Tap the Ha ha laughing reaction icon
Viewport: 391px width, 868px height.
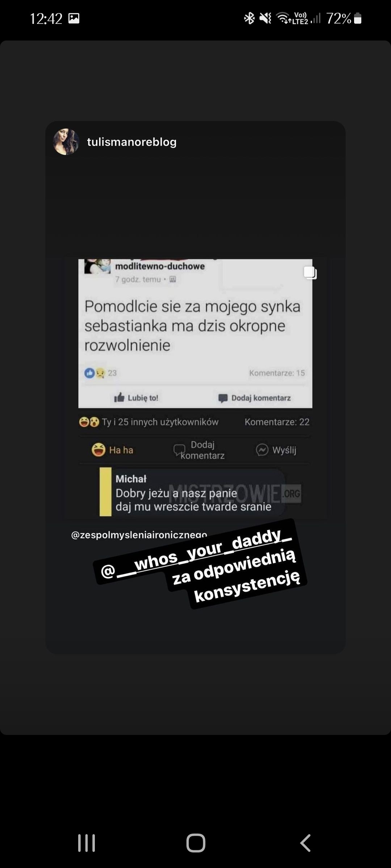click(98, 450)
